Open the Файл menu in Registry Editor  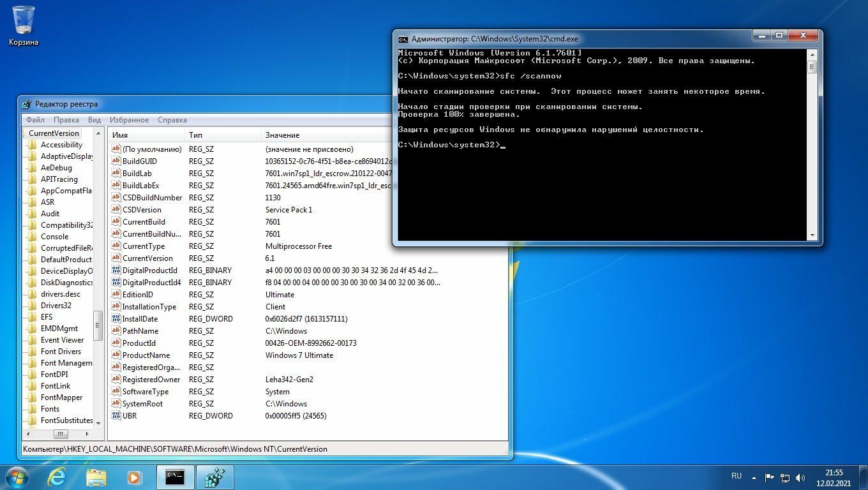coord(36,120)
